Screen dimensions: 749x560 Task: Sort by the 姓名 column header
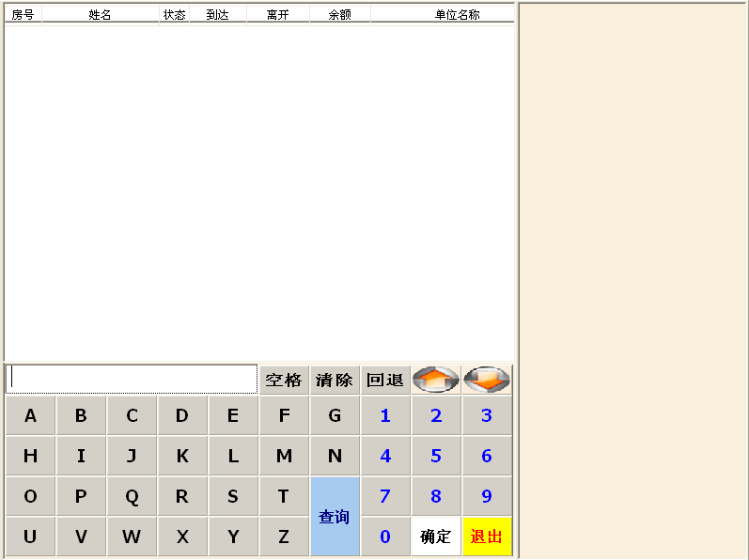pos(100,15)
